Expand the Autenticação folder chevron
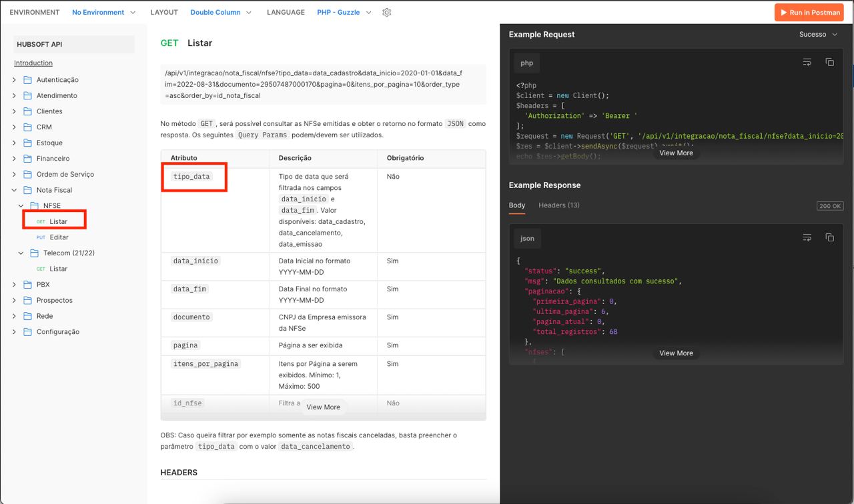Viewport: 854px width, 504px height. 14,80
